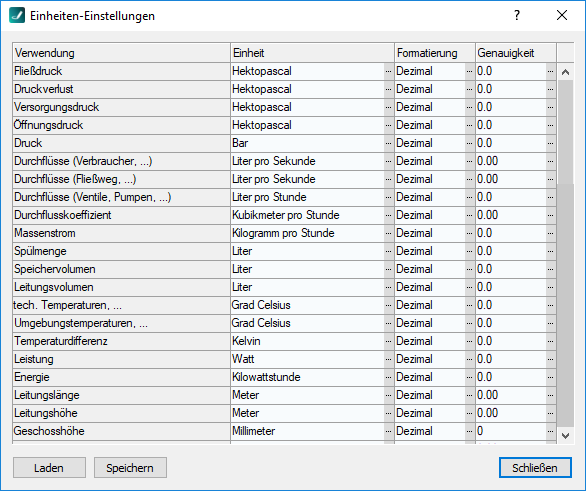Select the Fließdruck usage cell
This screenshot has width=586, height=491.
click(x=121, y=71)
